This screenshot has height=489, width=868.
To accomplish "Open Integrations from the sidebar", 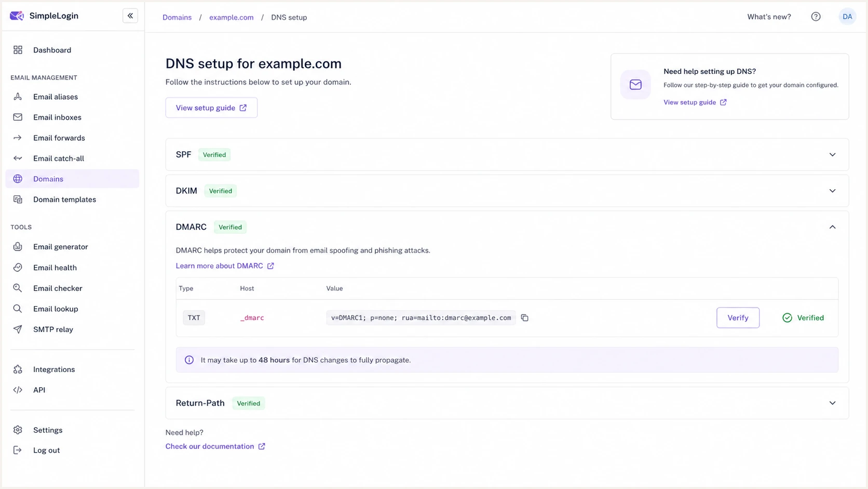I will [x=72, y=369].
